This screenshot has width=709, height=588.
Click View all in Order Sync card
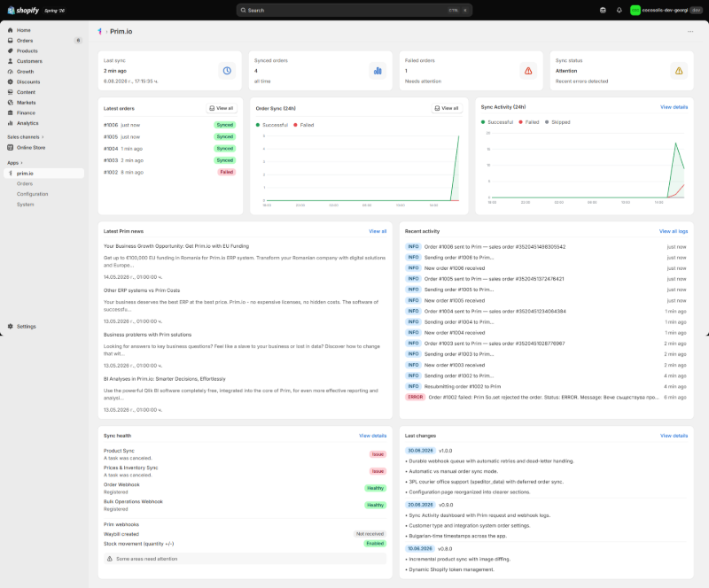coord(447,108)
